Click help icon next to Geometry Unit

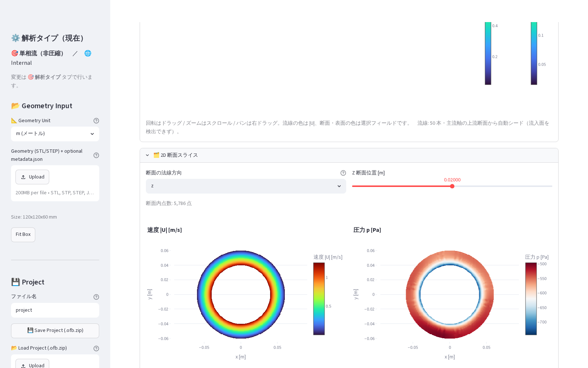[x=96, y=121]
